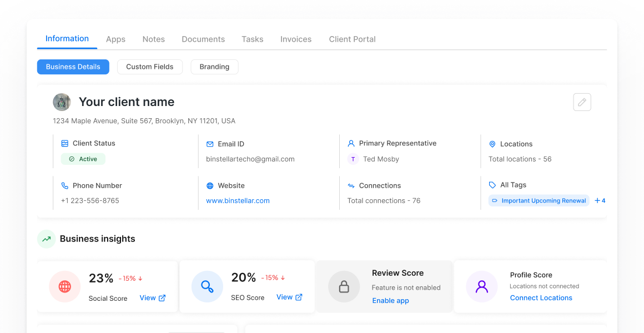Image resolution: width=644 pixels, height=333 pixels.
Task: Click the 23% Social Score value
Action: (x=101, y=278)
